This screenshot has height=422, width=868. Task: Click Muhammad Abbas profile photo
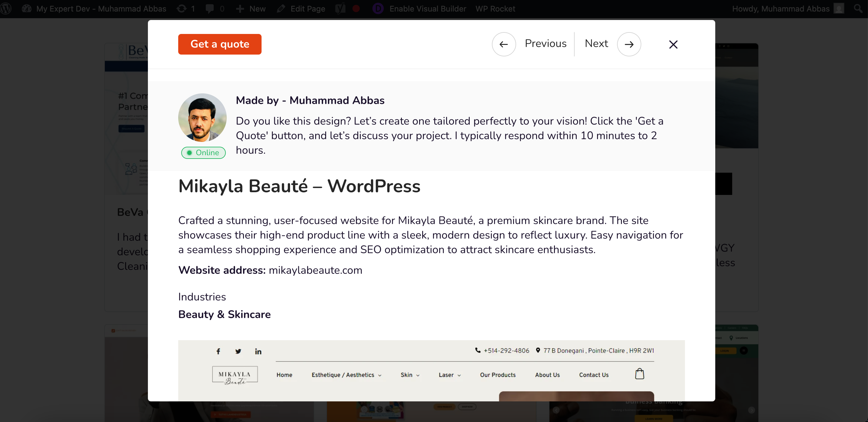[202, 118]
